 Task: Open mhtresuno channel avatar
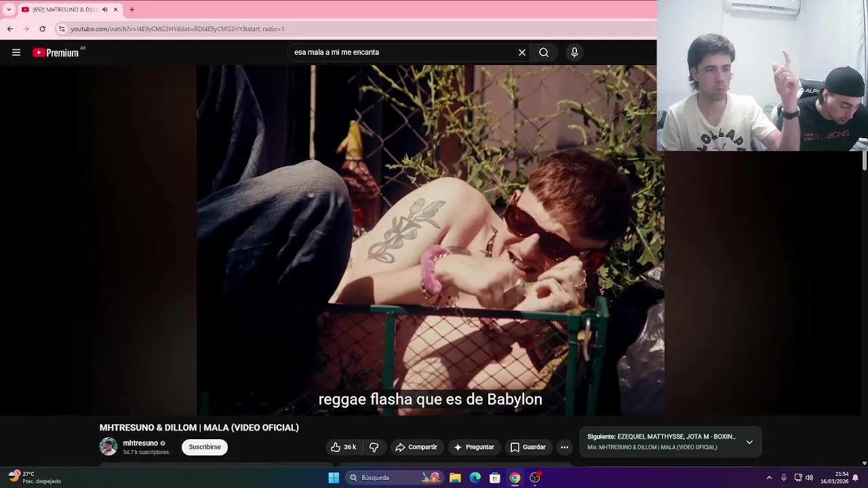point(108,447)
